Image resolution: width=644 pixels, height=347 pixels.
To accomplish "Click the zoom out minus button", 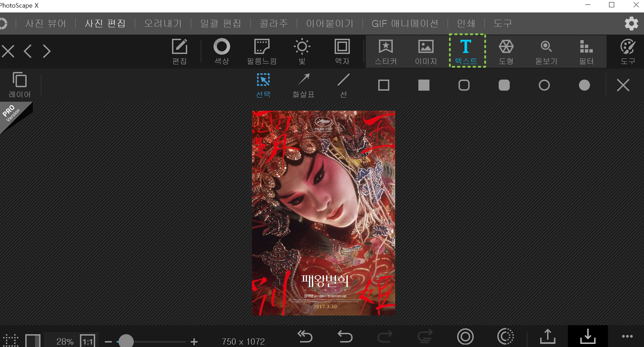I will click(108, 342).
